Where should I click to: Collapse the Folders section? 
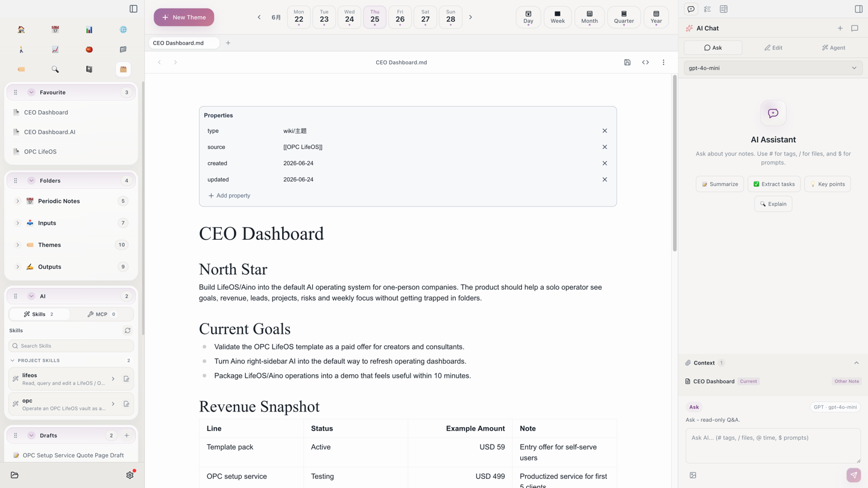(x=31, y=181)
